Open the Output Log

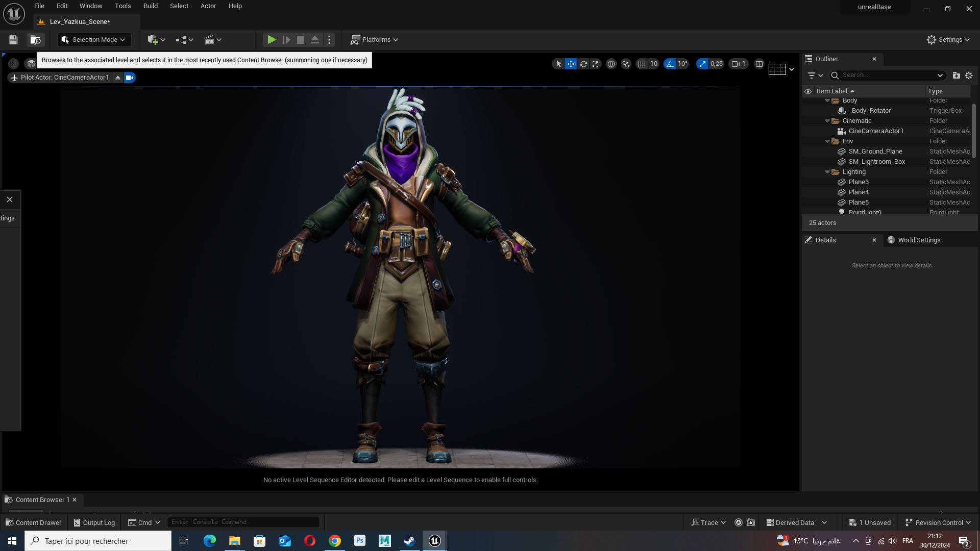point(94,523)
